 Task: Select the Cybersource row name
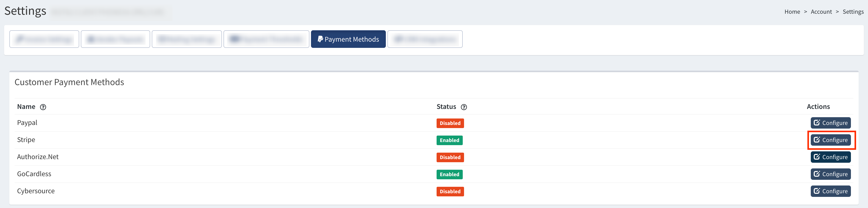(36, 191)
